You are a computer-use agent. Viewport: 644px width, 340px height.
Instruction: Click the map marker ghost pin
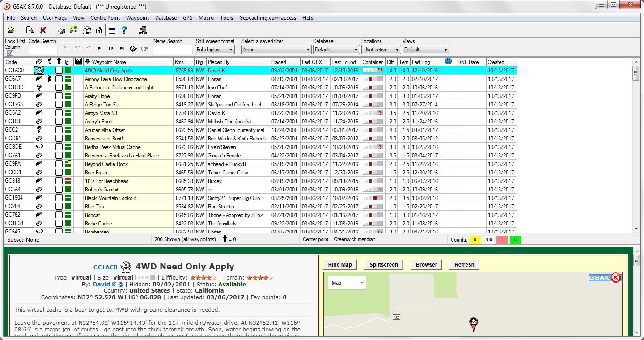[474, 324]
